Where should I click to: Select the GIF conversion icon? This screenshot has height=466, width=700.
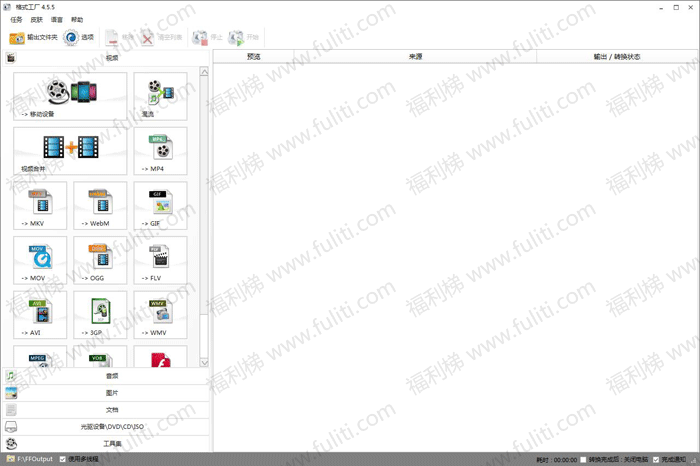pyautogui.click(x=160, y=206)
